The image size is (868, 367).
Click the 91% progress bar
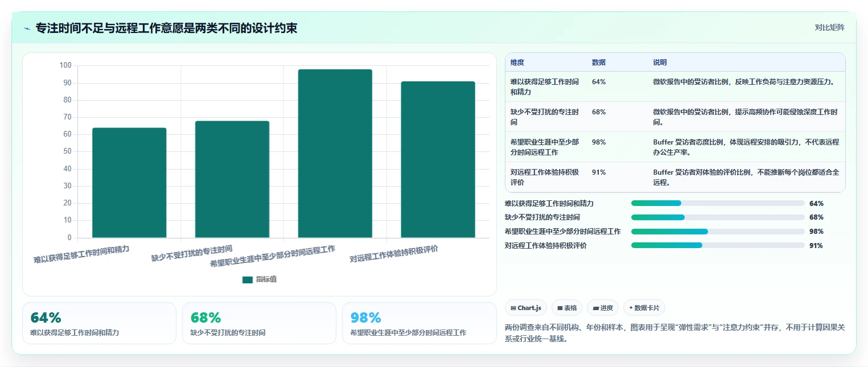(718, 246)
